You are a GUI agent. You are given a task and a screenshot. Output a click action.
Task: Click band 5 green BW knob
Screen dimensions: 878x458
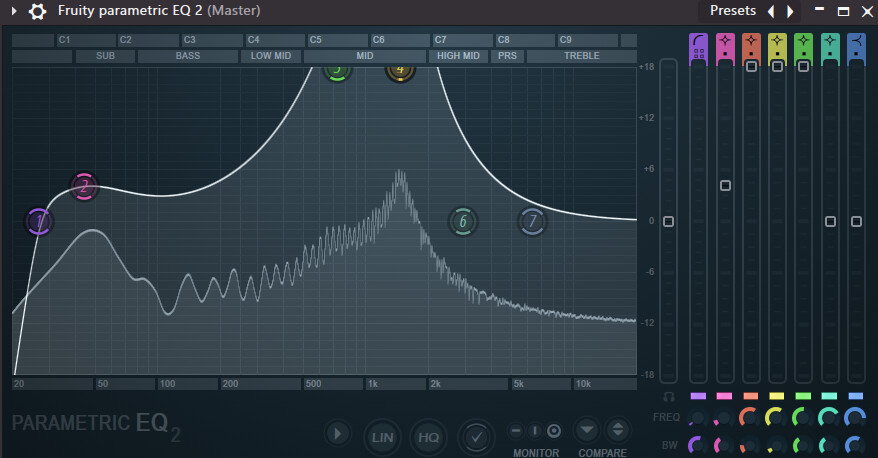pos(802,445)
